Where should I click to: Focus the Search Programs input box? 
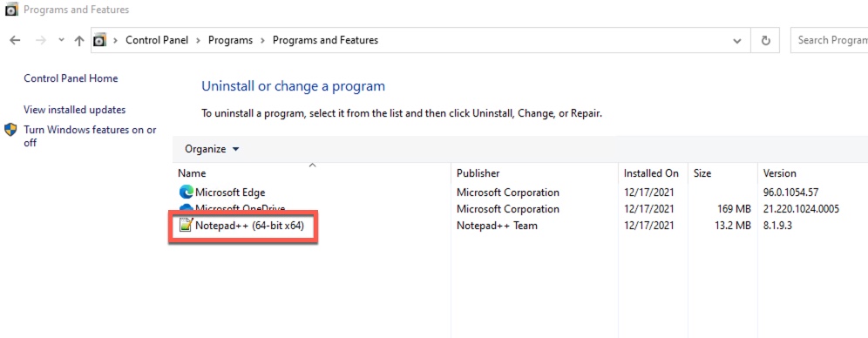click(830, 40)
